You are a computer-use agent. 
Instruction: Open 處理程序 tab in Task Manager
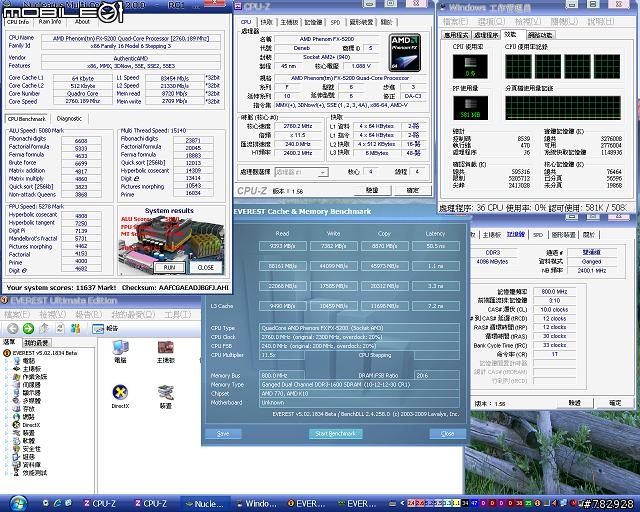coord(486,35)
